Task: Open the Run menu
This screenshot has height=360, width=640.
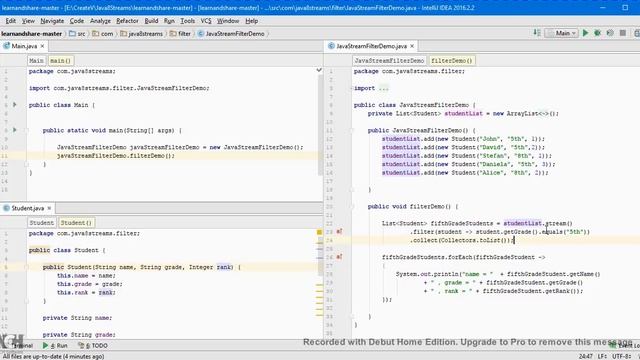Action: click(x=169, y=21)
